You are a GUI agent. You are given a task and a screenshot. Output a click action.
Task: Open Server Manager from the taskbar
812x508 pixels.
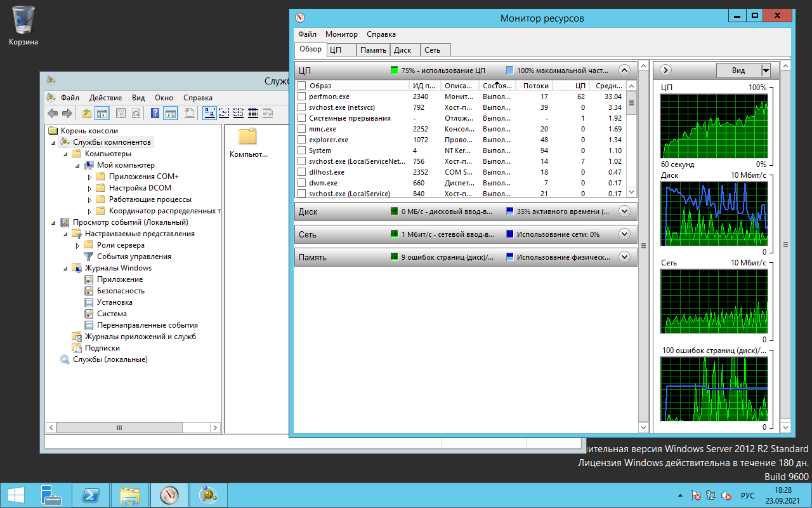tap(51, 495)
